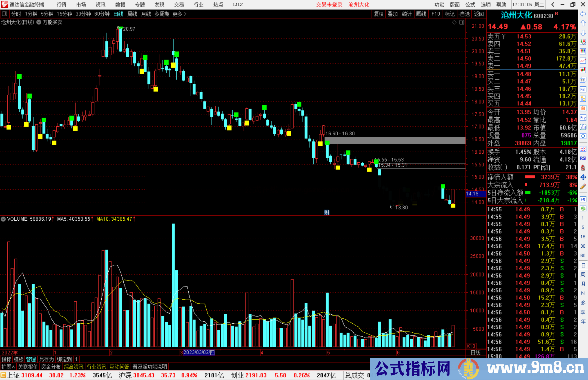The height and width of the screenshot is (380, 588).
Task: Click the RSI indicator sidebar icon
Action: coord(583,158)
